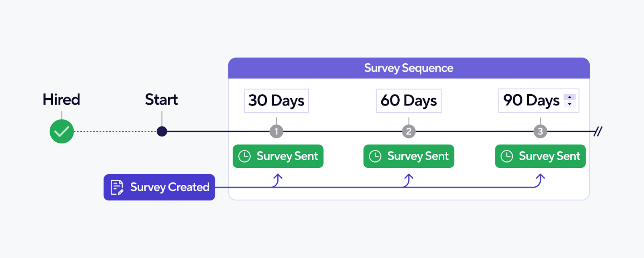Click clock icon in third Survey Sent

pos(507,156)
